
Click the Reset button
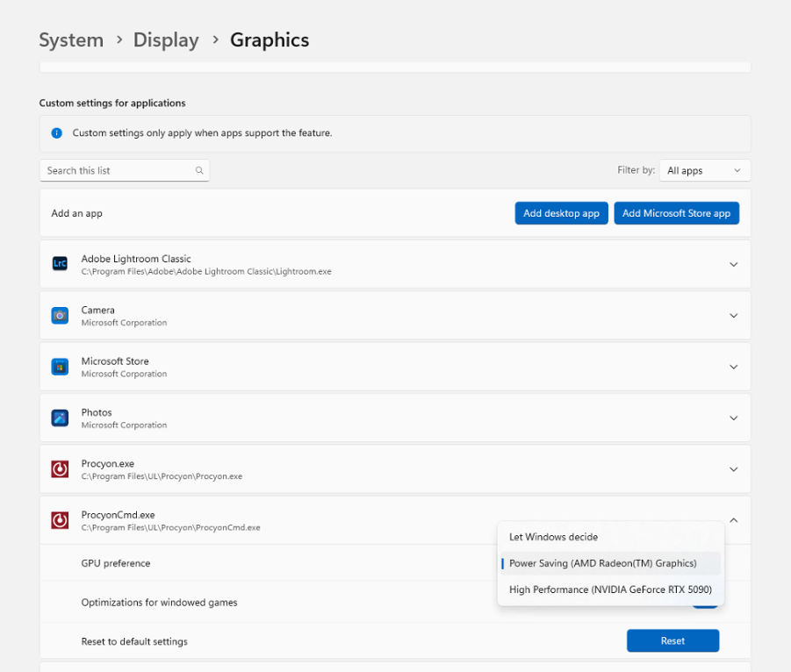[x=672, y=640]
